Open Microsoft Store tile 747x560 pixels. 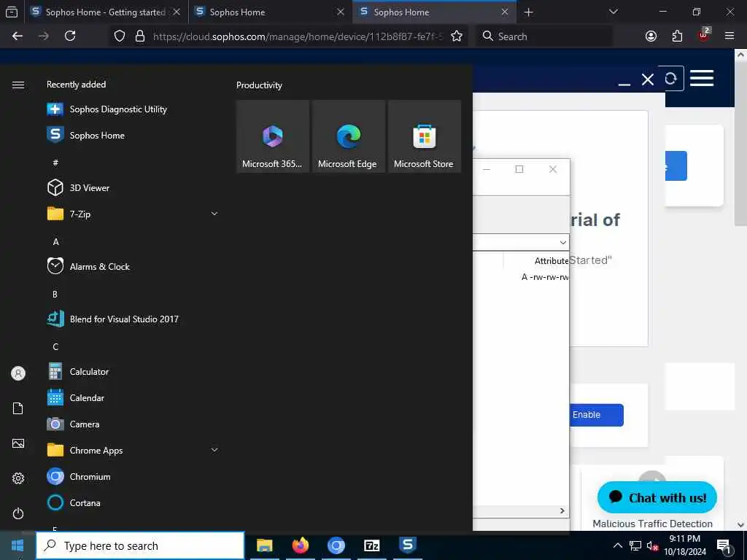coord(424,136)
